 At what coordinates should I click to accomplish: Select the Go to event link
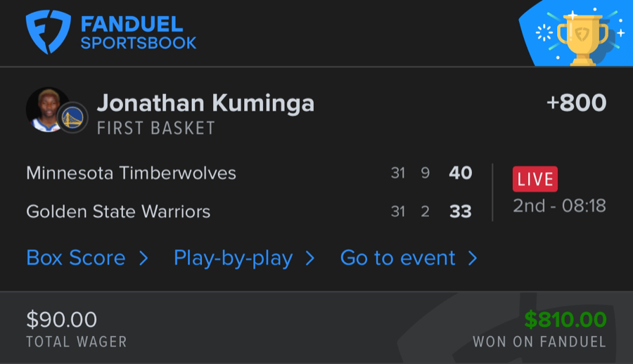coord(397,258)
